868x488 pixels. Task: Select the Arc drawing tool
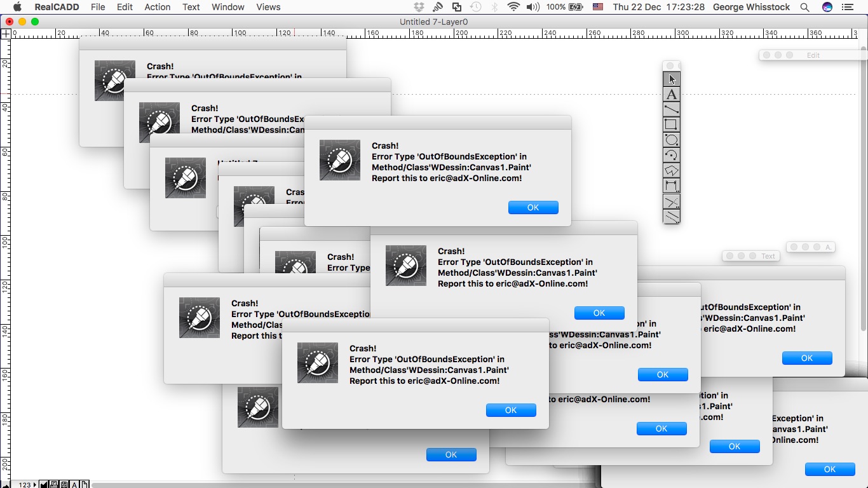coord(672,155)
